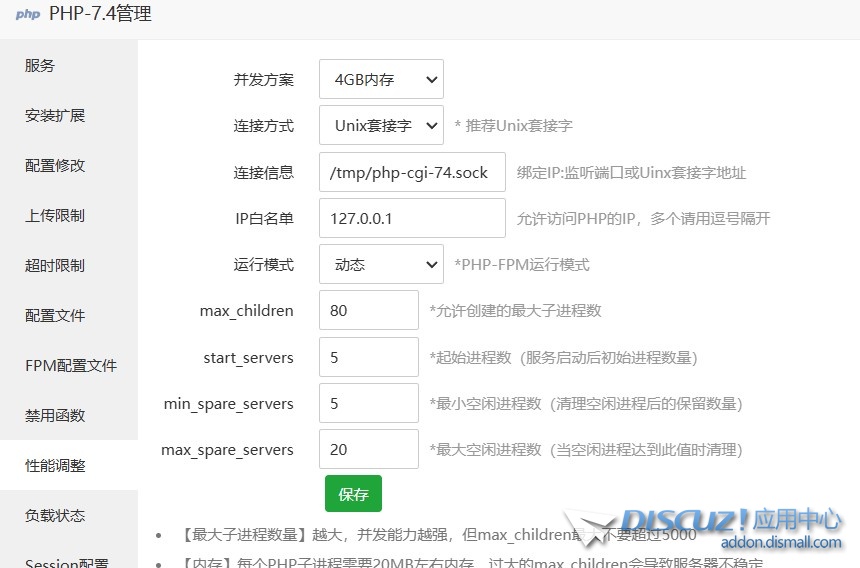This screenshot has height=568, width=860.
Task: Open the 负载状态 tab
Action: tap(69, 515)
